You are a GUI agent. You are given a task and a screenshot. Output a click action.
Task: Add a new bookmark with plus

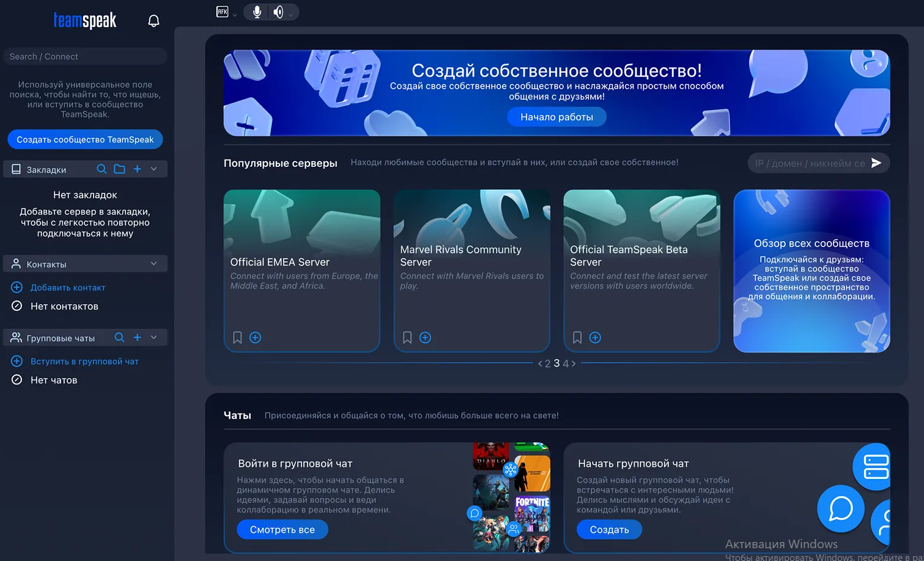(137, 169)
